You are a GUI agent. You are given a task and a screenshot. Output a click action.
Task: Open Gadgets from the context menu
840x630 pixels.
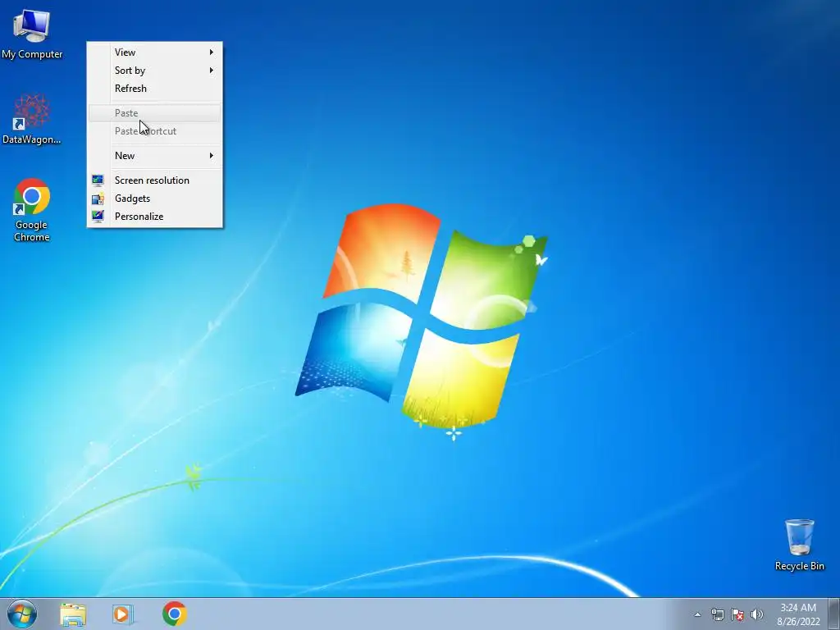pos(154,199)
